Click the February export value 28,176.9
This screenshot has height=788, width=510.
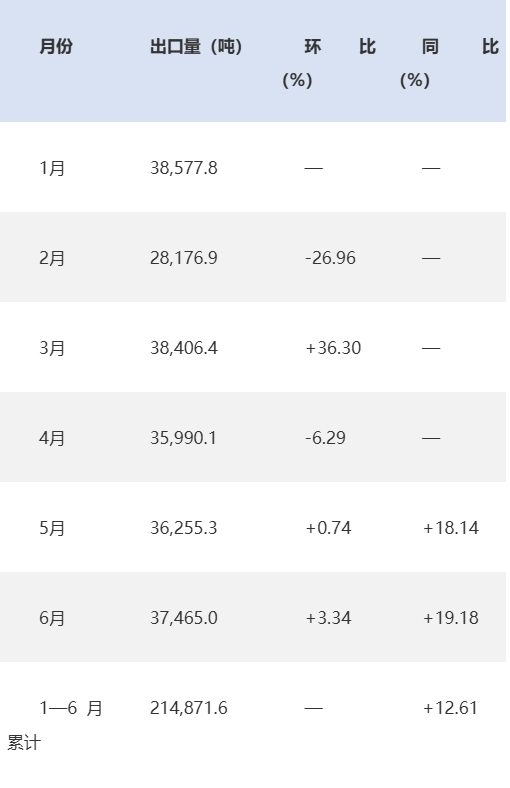coord(184,258)
